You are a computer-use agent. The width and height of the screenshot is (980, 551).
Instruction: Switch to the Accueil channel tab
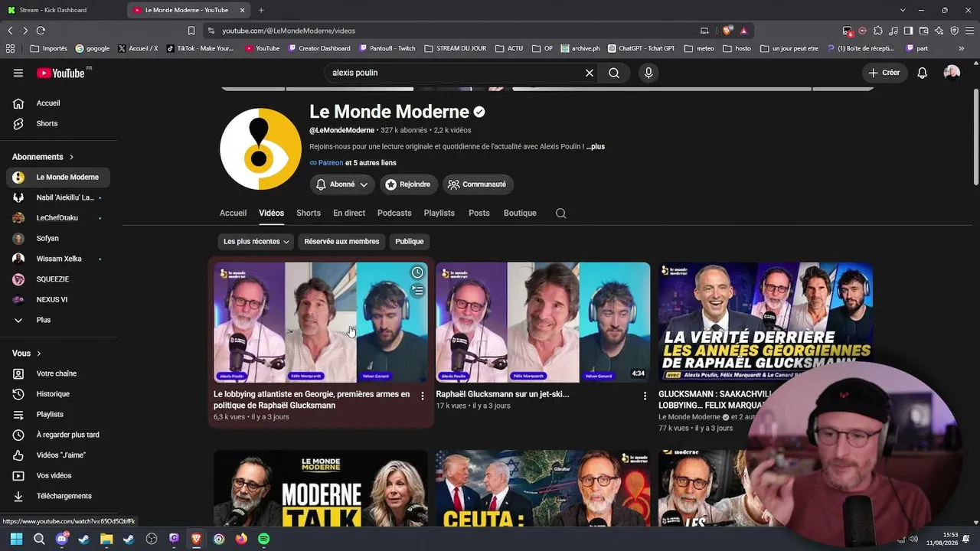pyautogui.click(x=233, y=214)
